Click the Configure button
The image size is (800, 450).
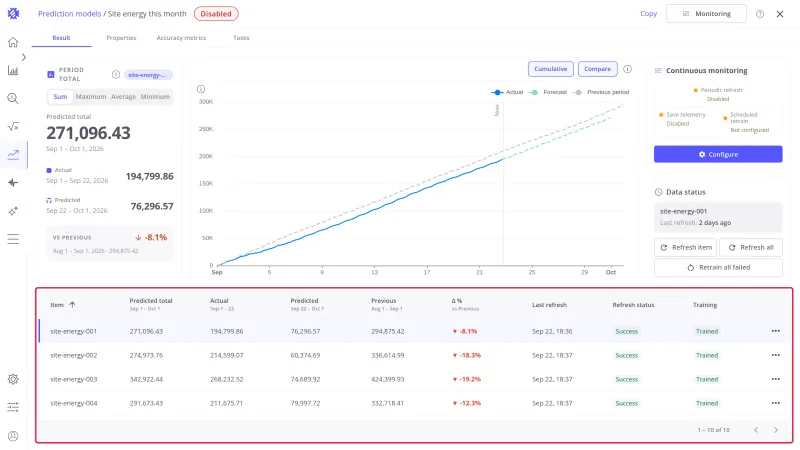point(718,154)
